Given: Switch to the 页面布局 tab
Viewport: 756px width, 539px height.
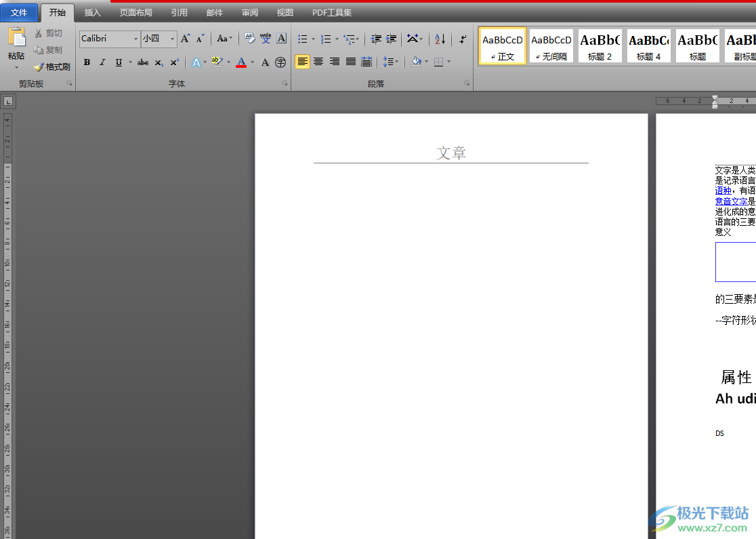Looking at the screenshot, I should [135, 13].
